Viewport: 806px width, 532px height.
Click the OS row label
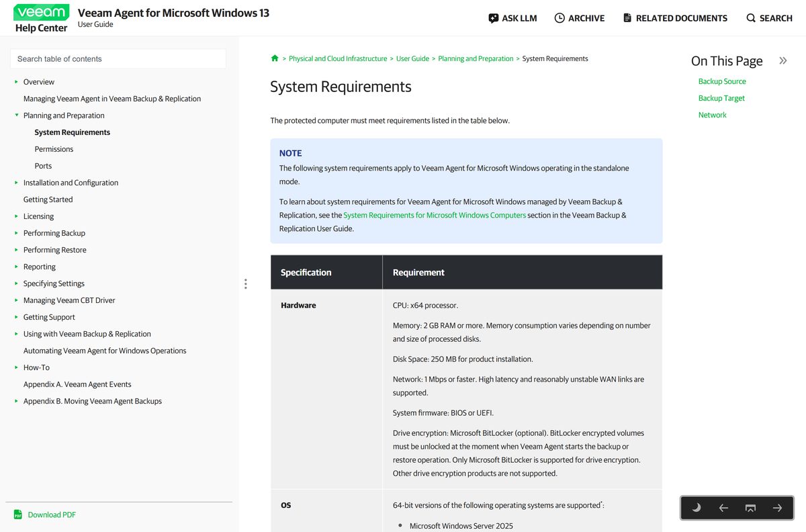[x=286, y=505]
